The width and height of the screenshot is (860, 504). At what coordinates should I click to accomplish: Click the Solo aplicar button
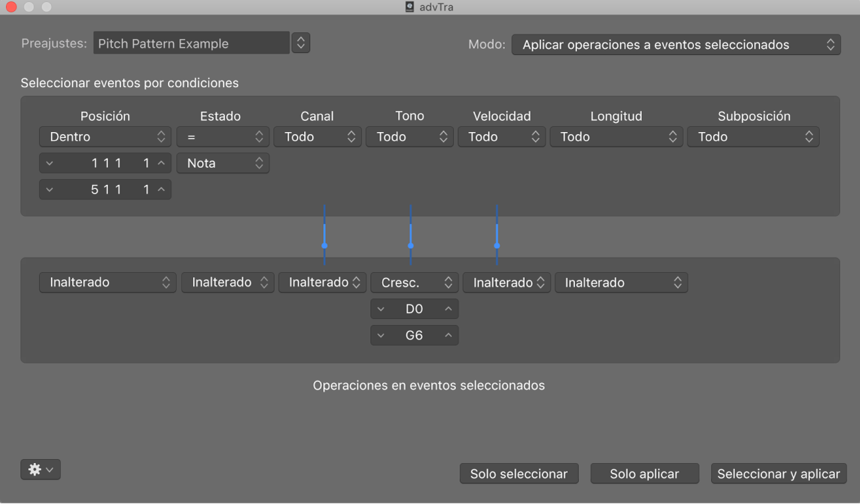[x=645, y=474]
